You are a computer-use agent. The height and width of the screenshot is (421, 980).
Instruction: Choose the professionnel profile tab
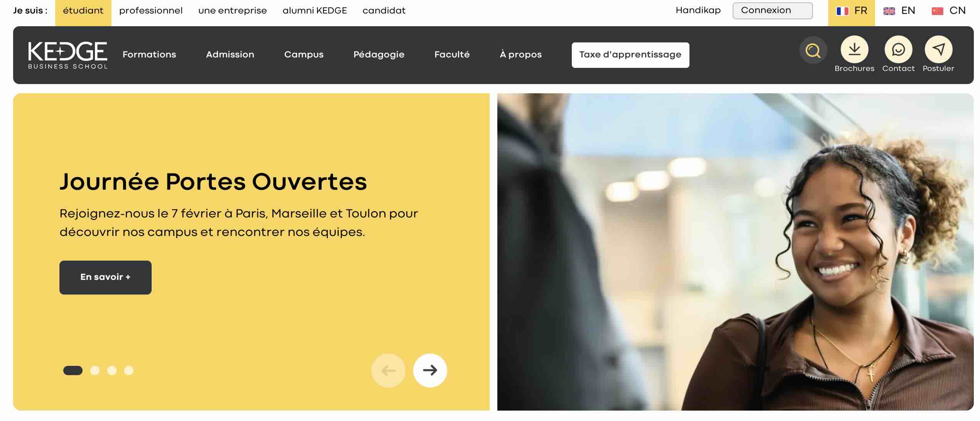[151, 11]
